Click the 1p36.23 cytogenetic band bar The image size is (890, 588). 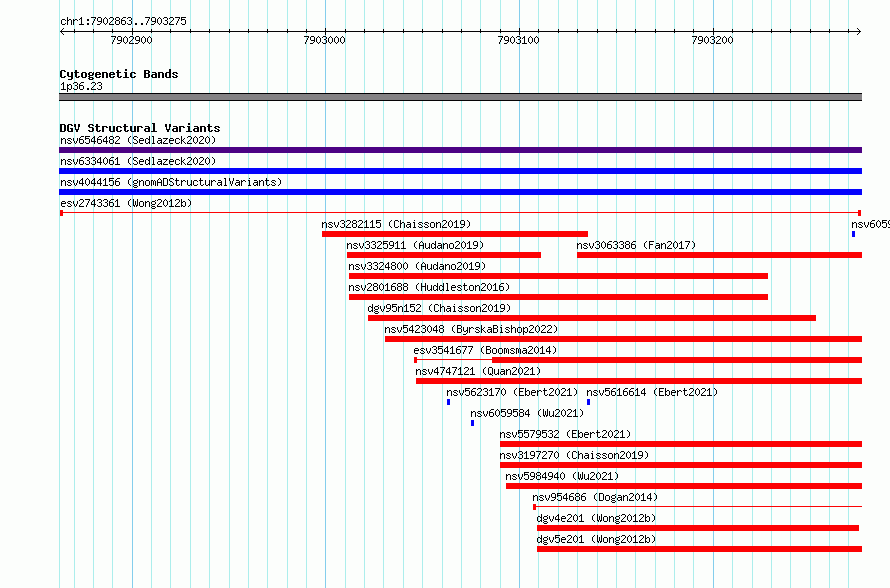(460, 98)
